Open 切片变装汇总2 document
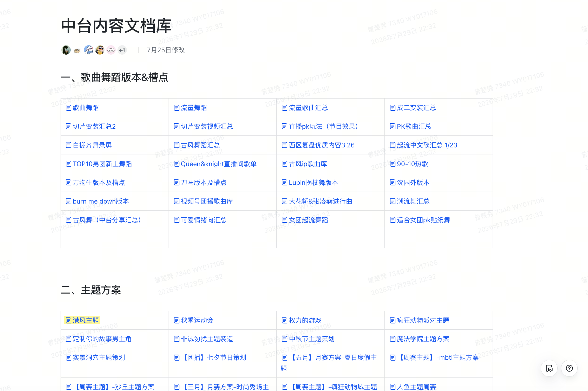Image resolution: width=588 pixels, height=391 pixels. 91,126
